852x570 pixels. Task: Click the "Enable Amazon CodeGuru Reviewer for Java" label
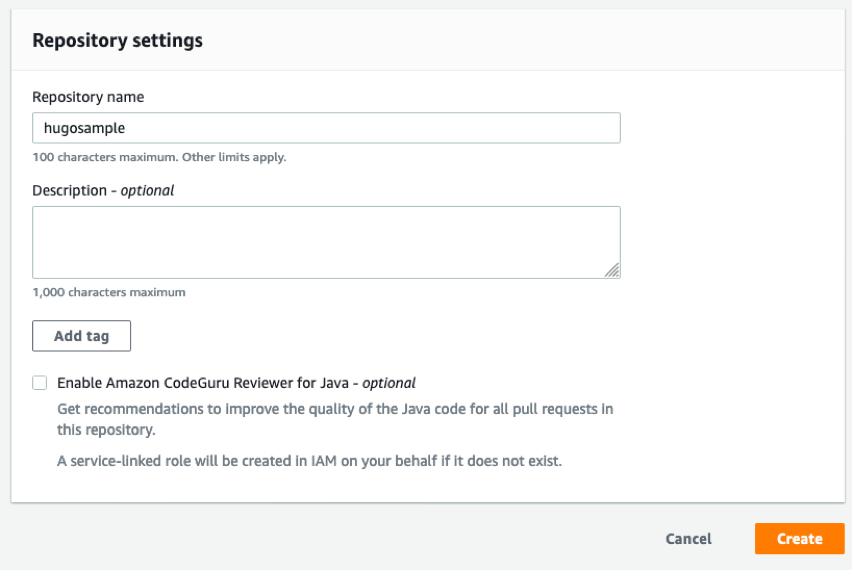coord(207,382)
